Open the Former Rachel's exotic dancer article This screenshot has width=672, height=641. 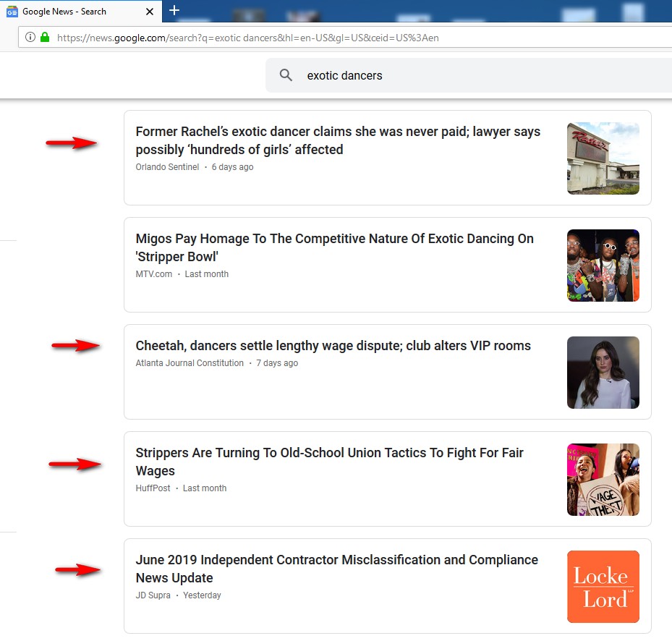[338, 140]
